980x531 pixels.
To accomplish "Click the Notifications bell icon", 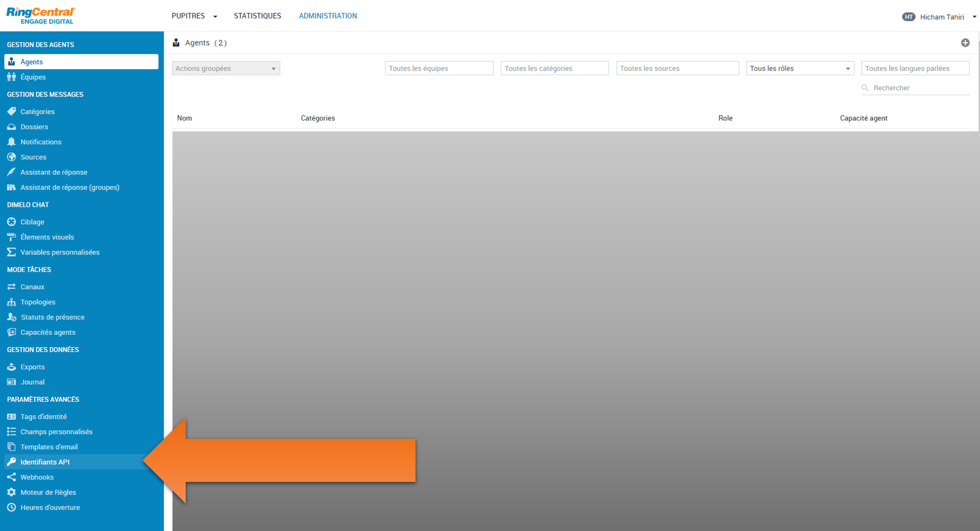I will (x=11, y=142).
